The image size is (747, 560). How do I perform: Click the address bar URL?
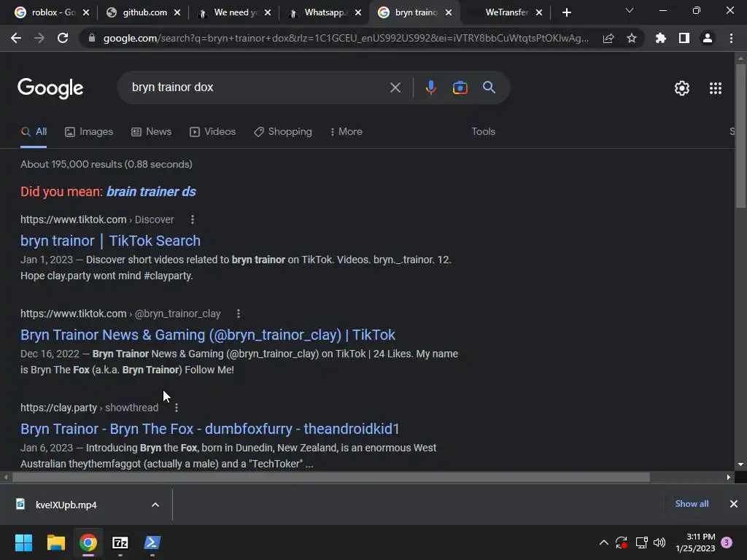[346, 38]
